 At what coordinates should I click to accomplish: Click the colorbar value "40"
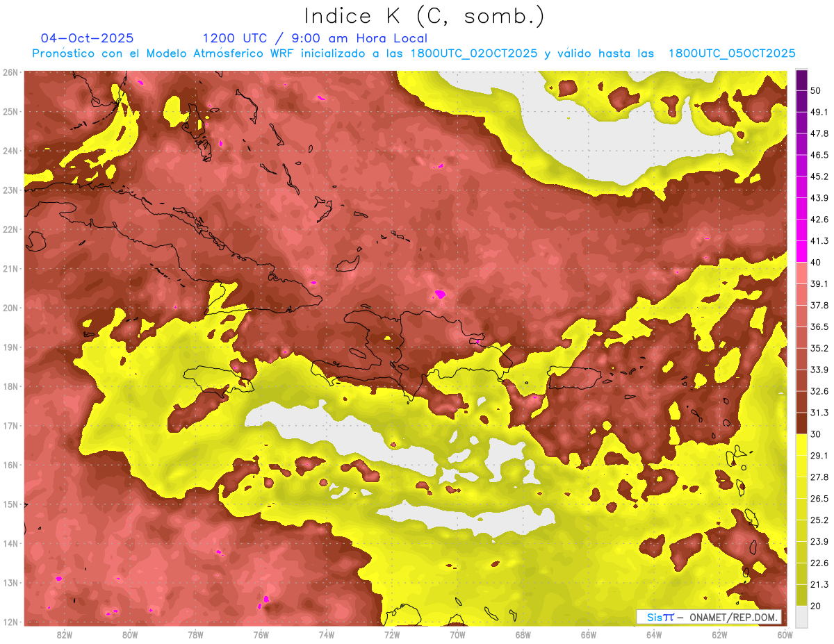[x=815, y=263]
